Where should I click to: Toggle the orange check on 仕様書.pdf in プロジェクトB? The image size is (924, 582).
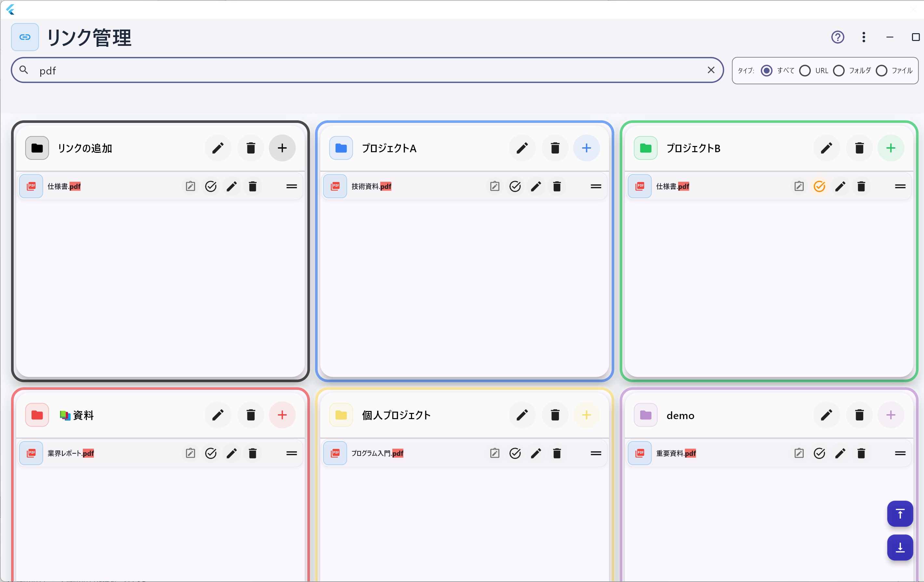[x=819, y=186]
